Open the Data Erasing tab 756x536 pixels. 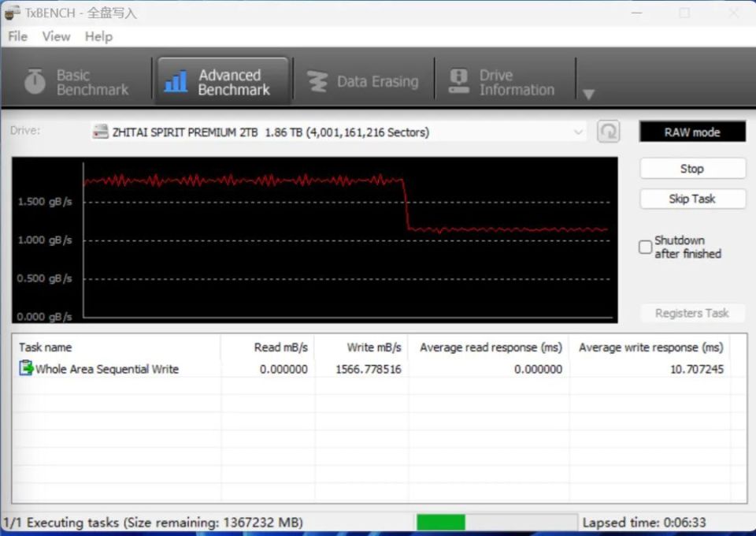point(364,81)
